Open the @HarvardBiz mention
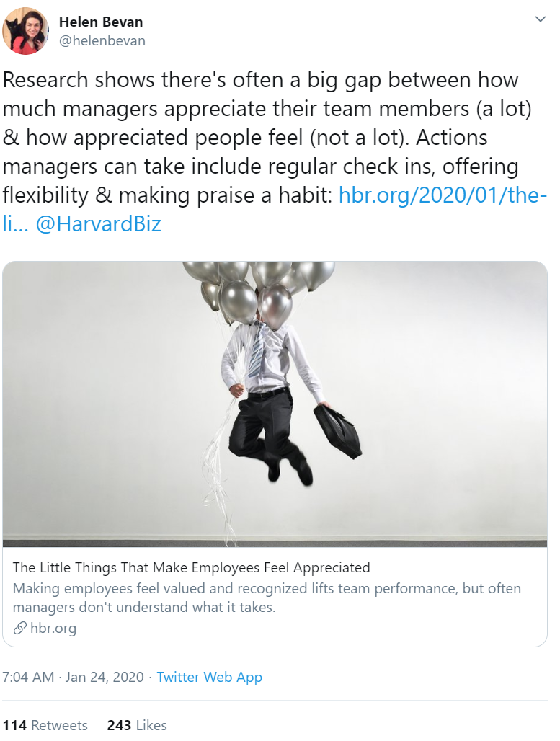This screenshot has height=741, width=560. 99,223
